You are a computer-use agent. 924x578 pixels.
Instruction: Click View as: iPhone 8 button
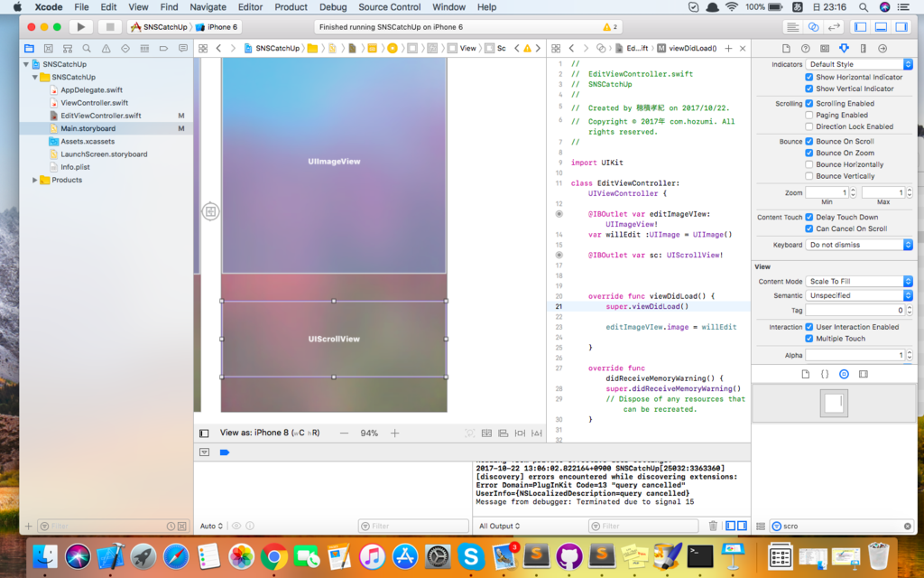[270, 433]
